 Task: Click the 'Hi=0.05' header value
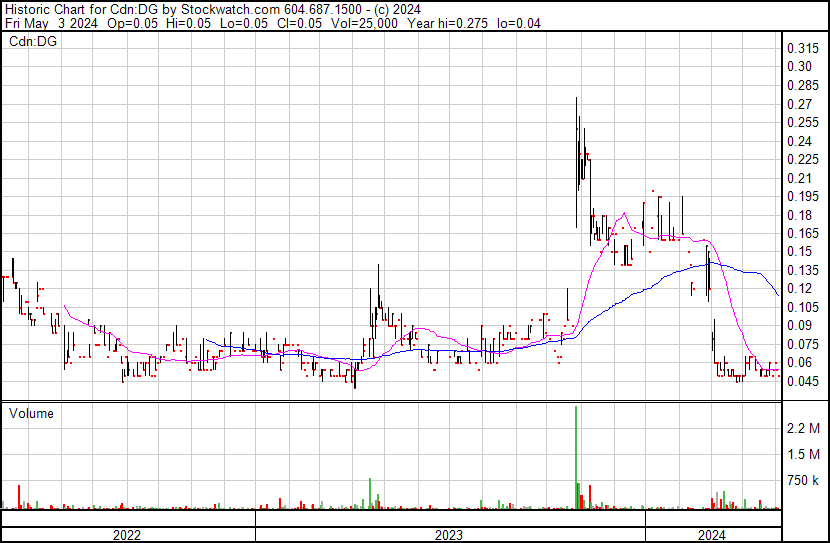tap(188, 23)
